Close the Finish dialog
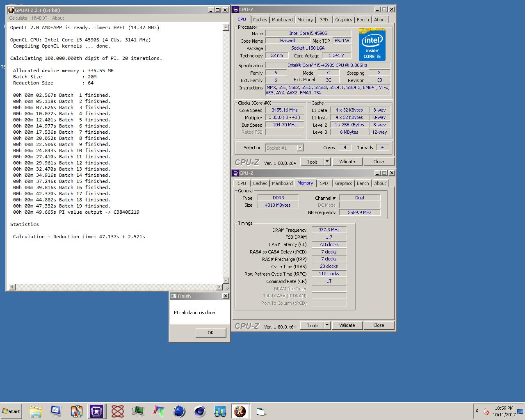 click(x=225, y=296)
